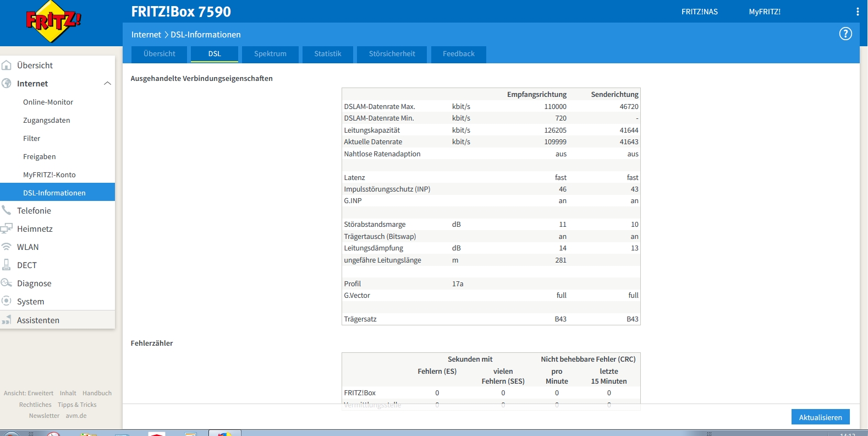Click the Trägersatz row label
Image resolution: width=868 pixels, height=436 pixels.
click(360, 319)
